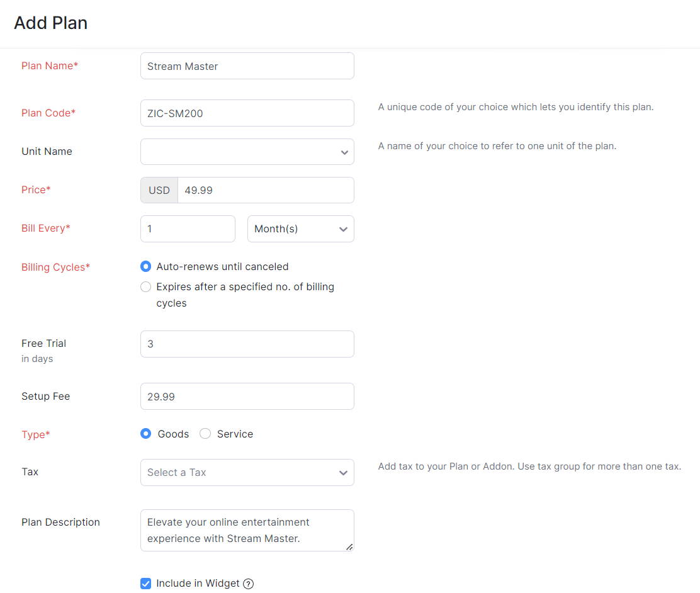Choose Expires after specified billing cycles
This screenshot has height=593, width=700.
click(145, 286)
